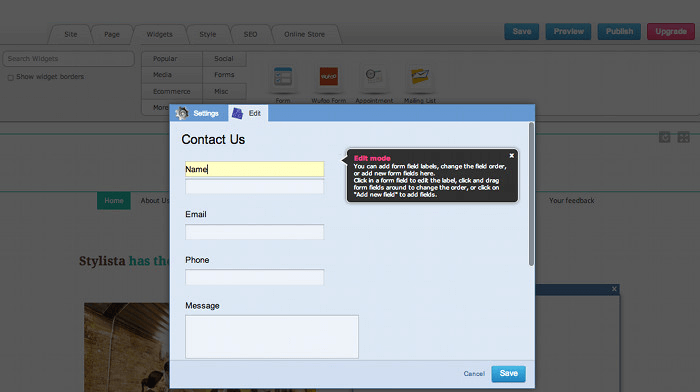Open the About Us navigation item

pyautogui.click(x=155, y=200)
